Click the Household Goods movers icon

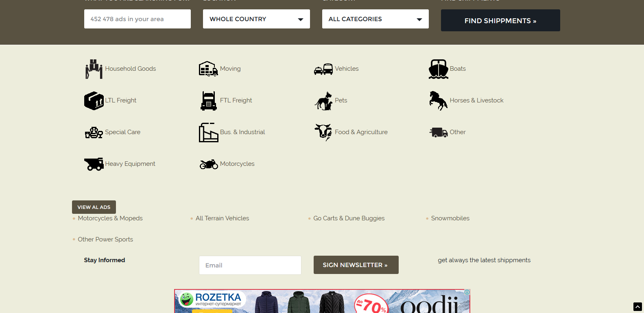point(94,69)
